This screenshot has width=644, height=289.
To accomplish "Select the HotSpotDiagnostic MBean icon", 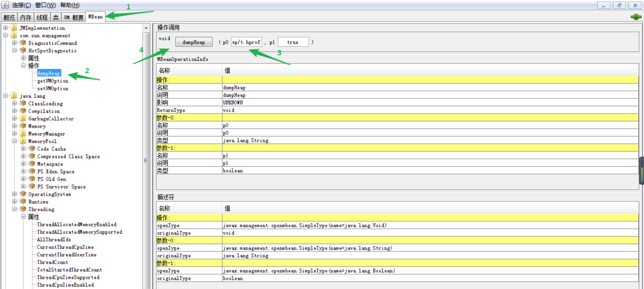I will point(23,50).
